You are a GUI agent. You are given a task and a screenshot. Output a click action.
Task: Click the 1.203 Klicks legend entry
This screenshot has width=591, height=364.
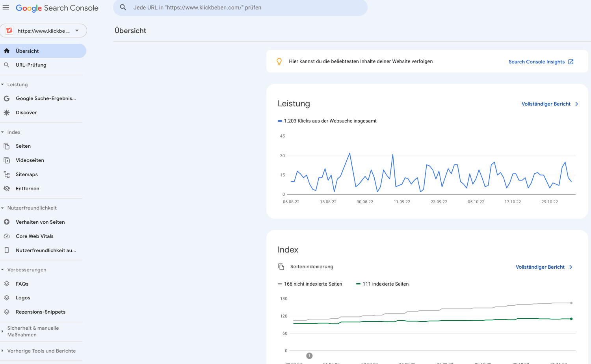[x=327, y=121]
